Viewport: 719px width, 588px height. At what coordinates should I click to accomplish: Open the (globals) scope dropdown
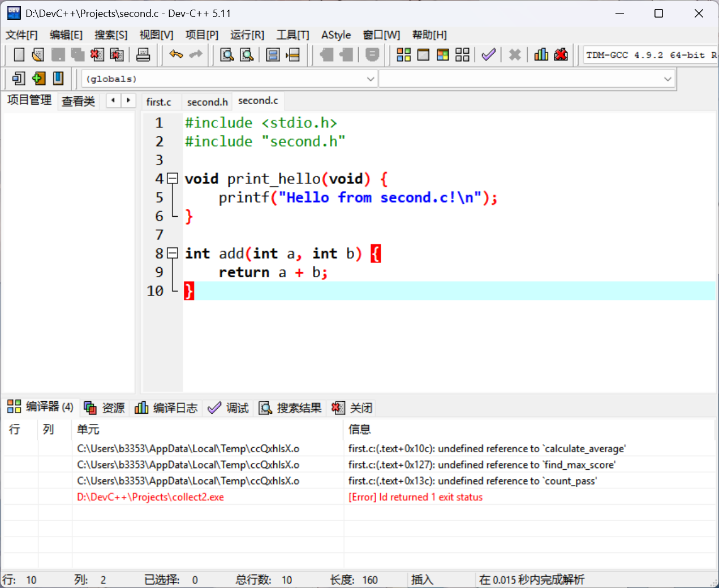(230, 79)
